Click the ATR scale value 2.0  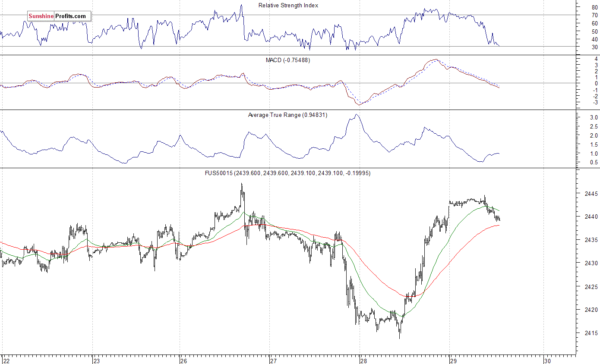pos(594,135)
